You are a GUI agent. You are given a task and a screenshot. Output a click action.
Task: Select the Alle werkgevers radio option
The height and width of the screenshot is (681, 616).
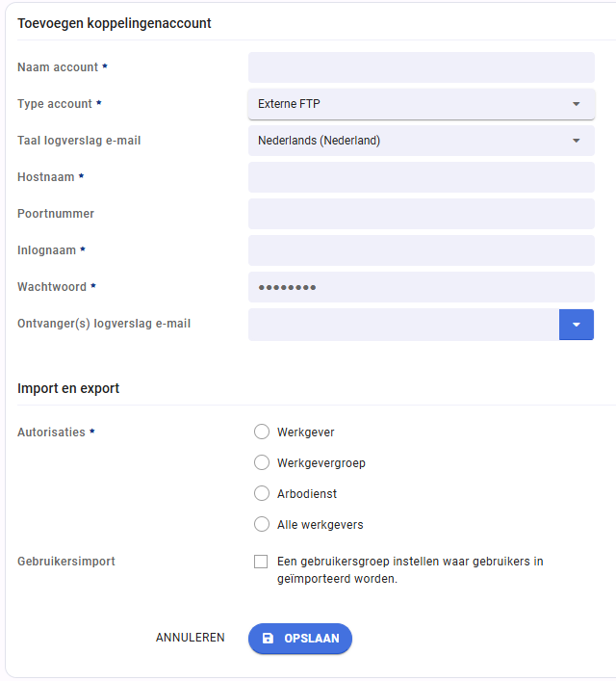[x=262, y=524]
